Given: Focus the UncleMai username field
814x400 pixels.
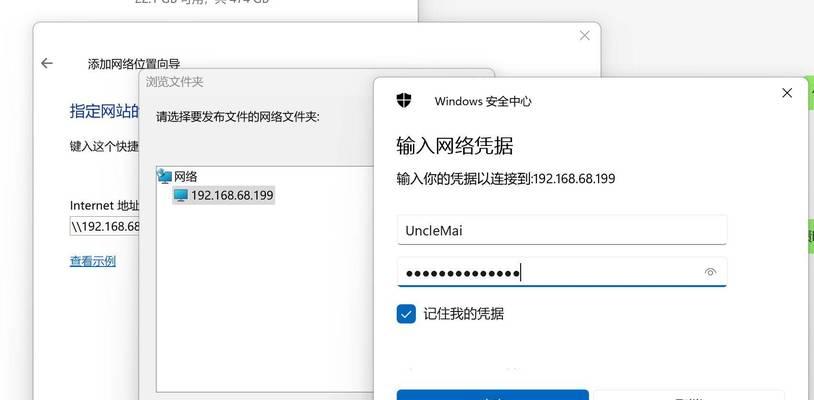Looking at the screenshot, I should [x=562, y=230].
